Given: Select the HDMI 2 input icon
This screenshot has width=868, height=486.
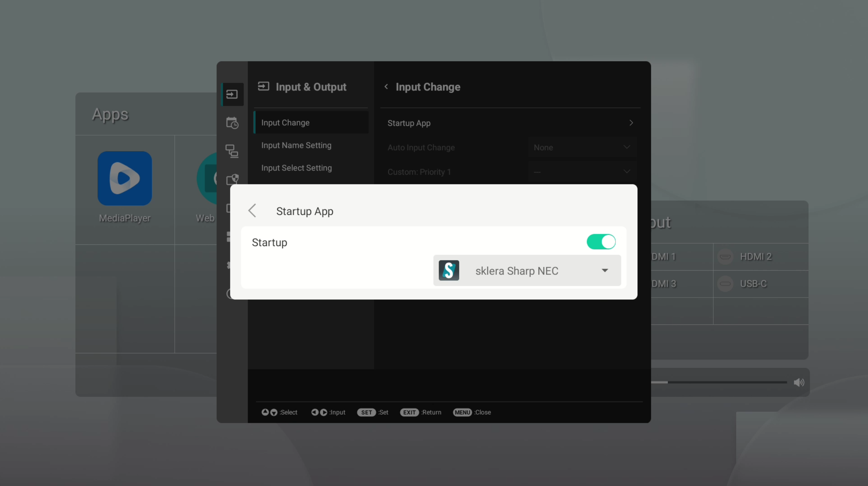Looking at the screenshot, I should coord(725,257).
